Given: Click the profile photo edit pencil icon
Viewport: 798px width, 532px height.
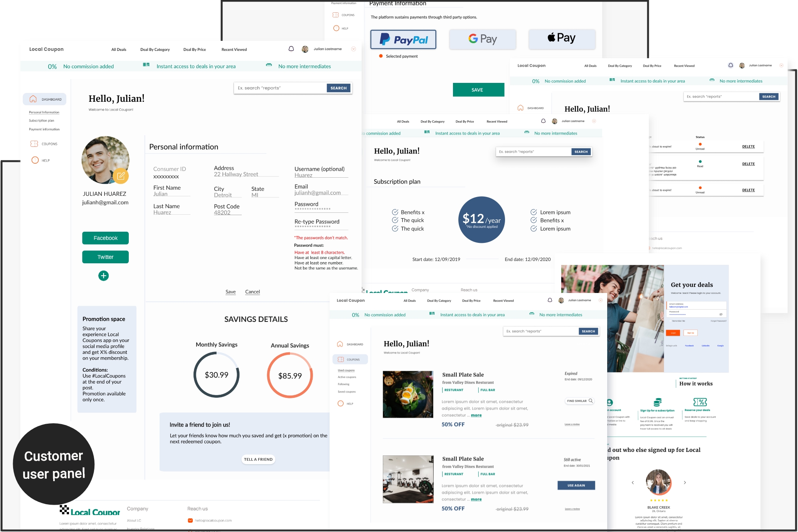Looking at the screenshot, I should click(121, 176).
